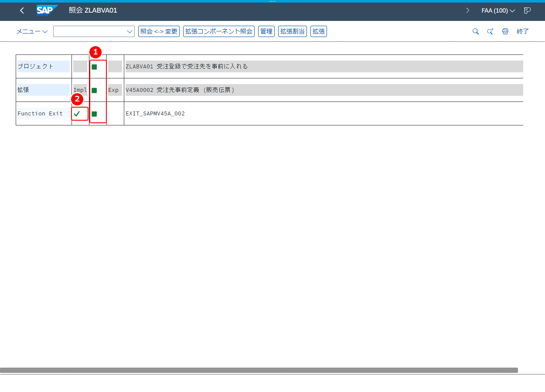The image size is (545, 392).
Task: Open the FAA (100) system dropdown
Action: 498,10
